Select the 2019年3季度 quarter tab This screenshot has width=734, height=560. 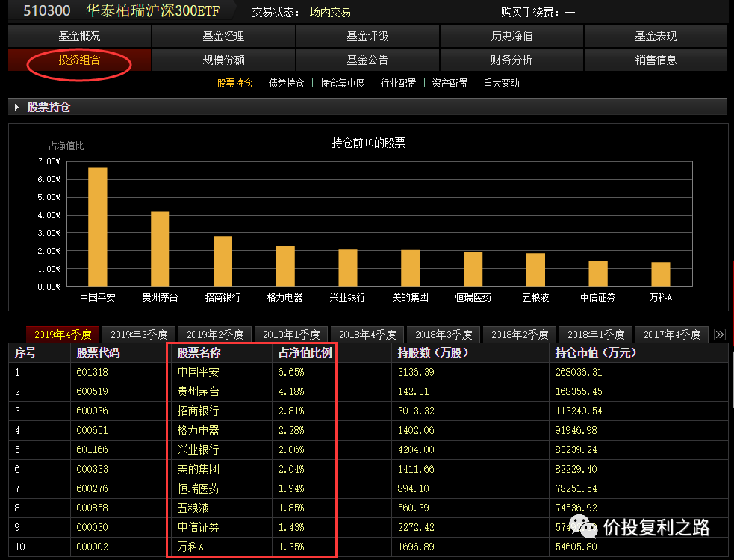tap(139, 335)
